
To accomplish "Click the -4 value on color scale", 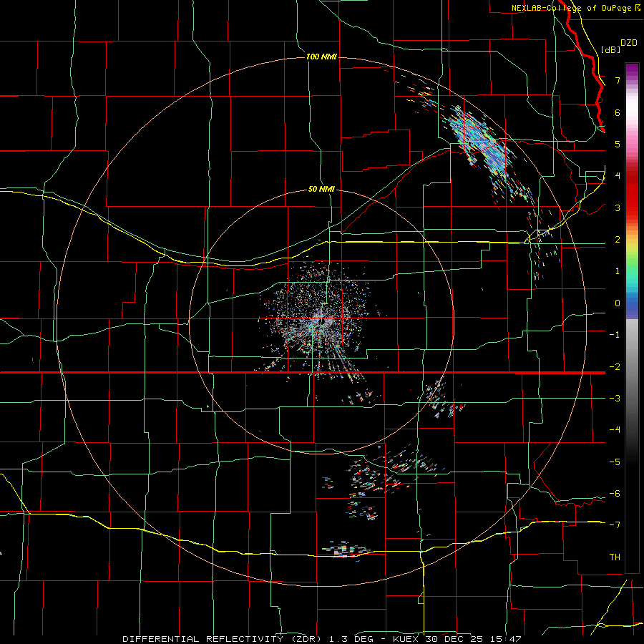I will 615,429.
